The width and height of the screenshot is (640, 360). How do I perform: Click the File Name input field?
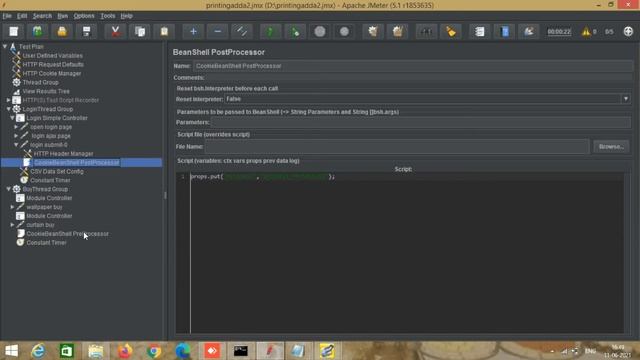[x=397, y=147]
